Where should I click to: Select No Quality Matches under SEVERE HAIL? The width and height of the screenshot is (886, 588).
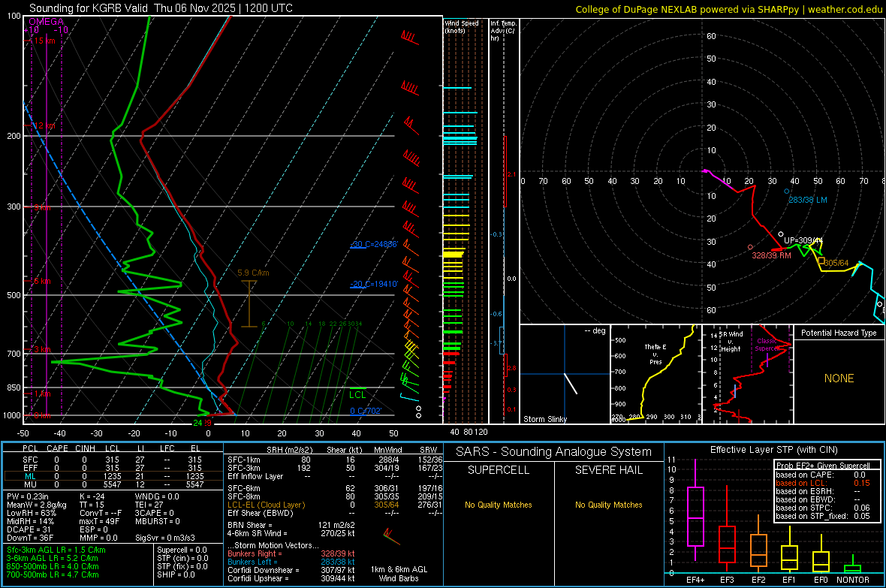tap(608, 505)
